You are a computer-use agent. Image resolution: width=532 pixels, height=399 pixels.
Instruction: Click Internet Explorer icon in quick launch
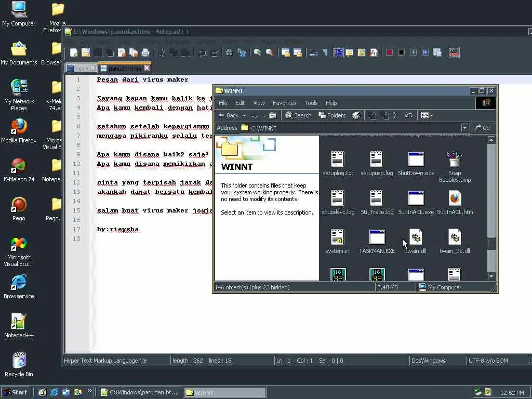click(x=54, y=393)
